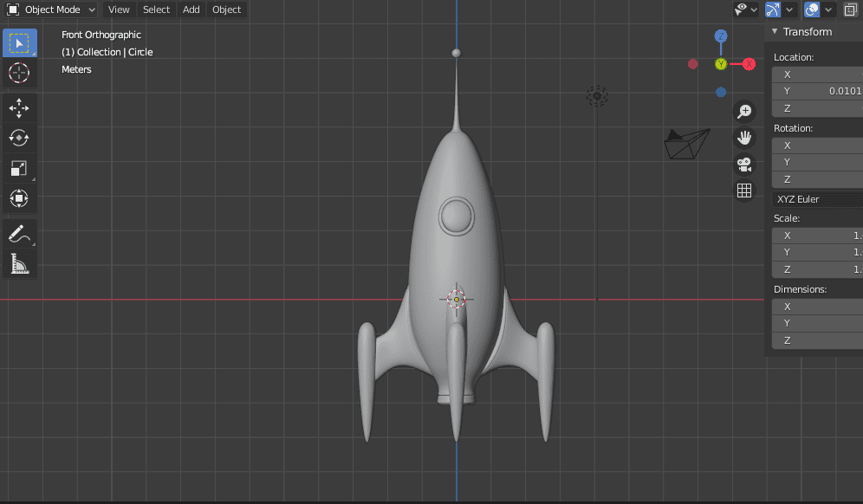This screenshot has width=863, height=504.
Task: Select the Rotate tool
Action: tap(19, 138)
